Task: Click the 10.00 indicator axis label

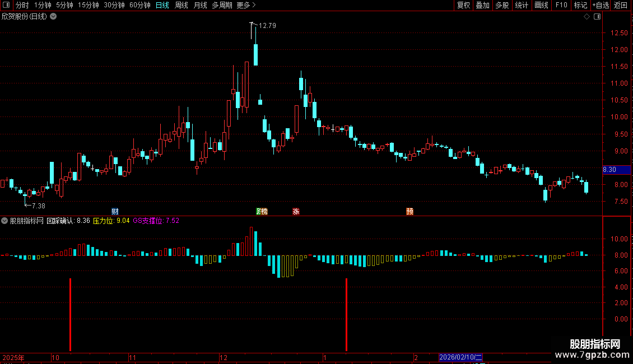Action: tap(619, 239)
